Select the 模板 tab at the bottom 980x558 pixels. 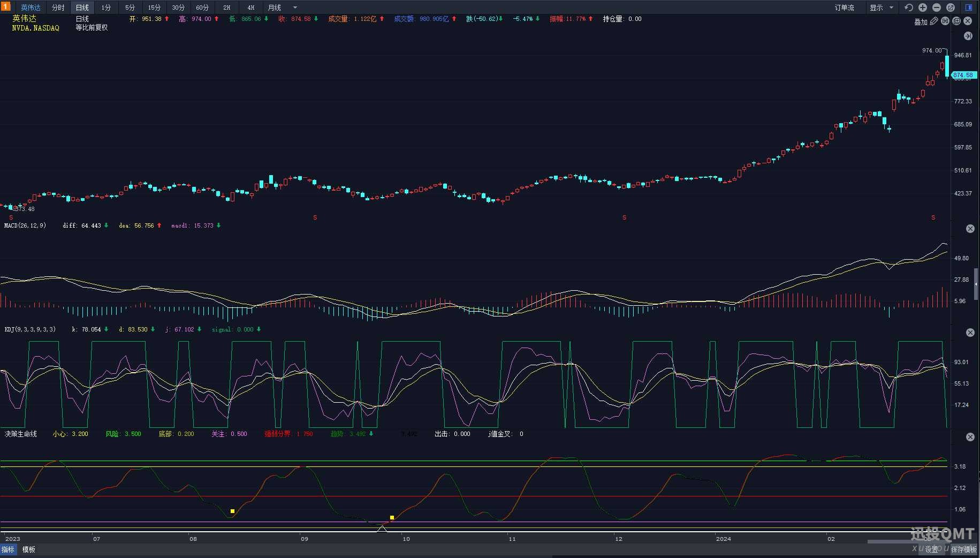(29, 549)
